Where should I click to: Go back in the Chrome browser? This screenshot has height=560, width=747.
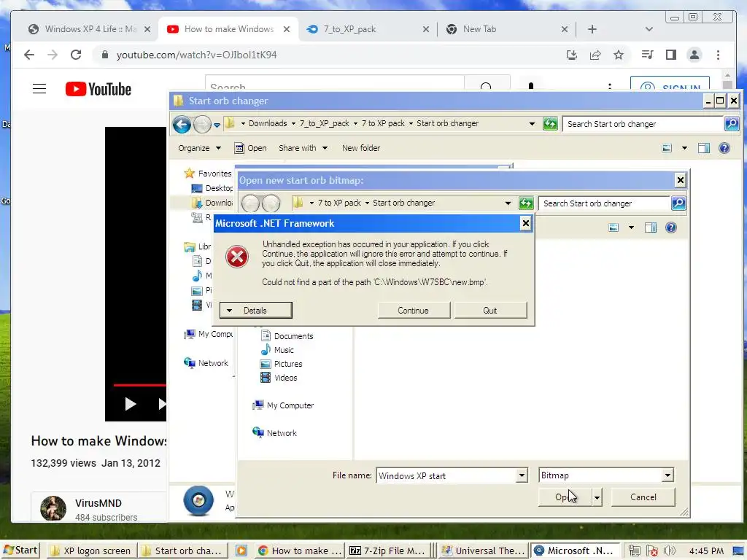click(29, 55)
